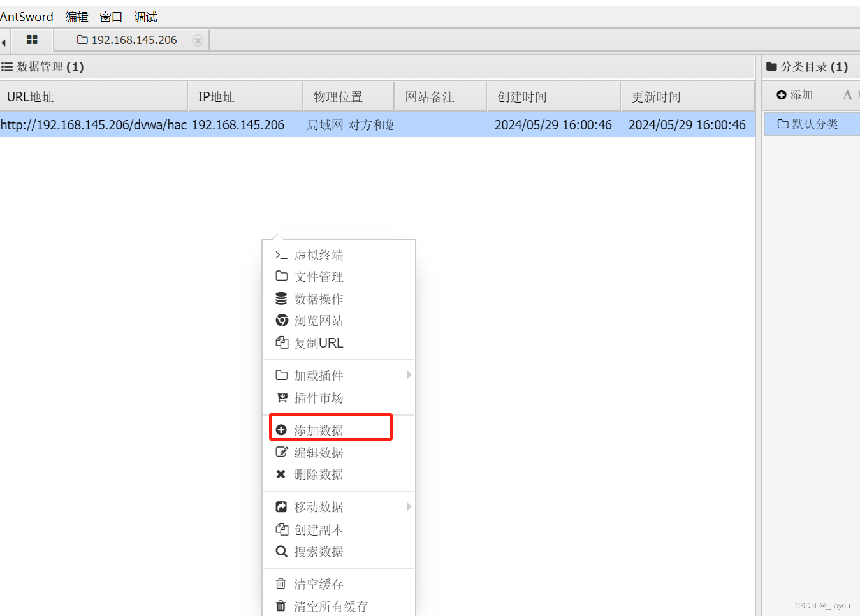Open the home grid tab icon
Viewport: 860px width, 616px height.
tap(32, 40)
